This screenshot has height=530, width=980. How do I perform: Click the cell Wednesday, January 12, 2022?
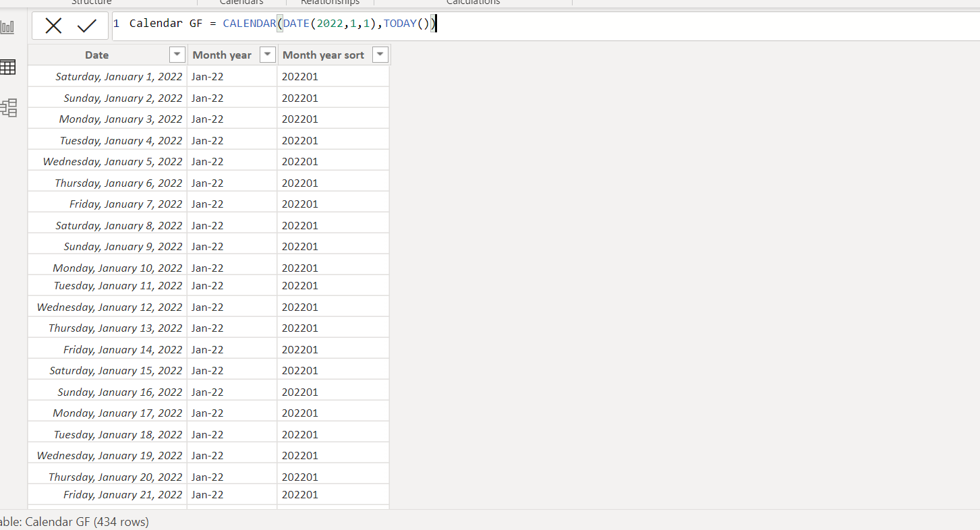(x=108, y=307)
